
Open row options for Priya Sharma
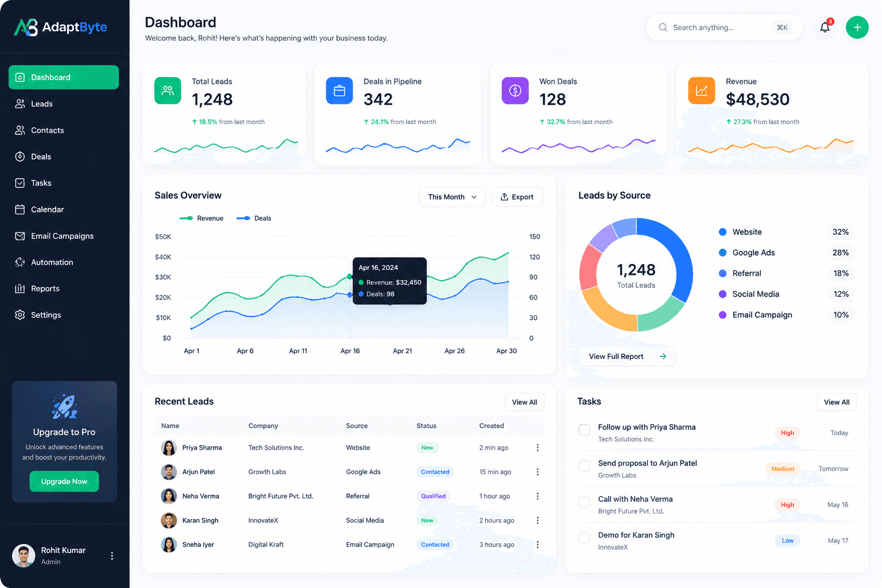[x=537, y=448]
